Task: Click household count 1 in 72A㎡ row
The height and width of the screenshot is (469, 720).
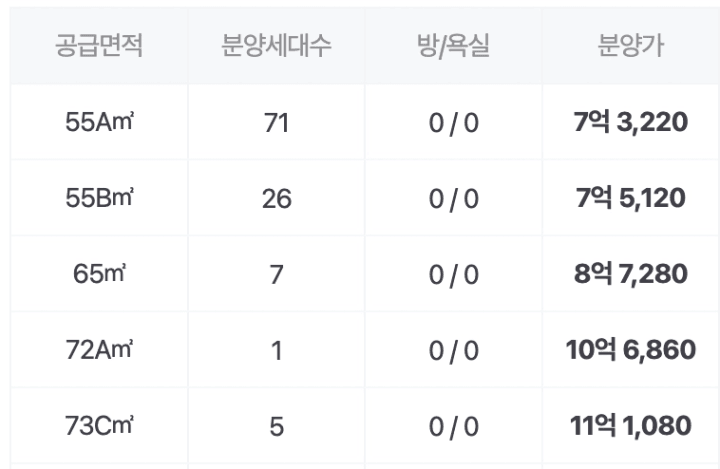Action: tap(276, 350)
